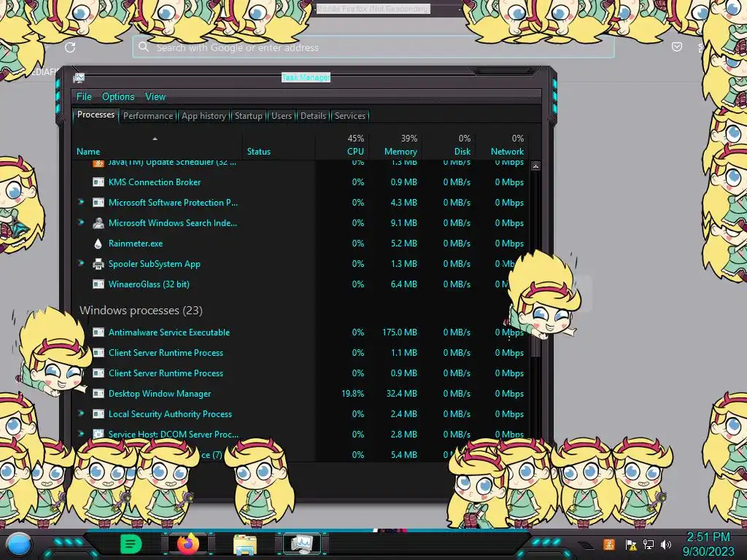This screenshot has height=560, width=747.
Task: Click the Rainmeter.exe droplet icon
Action: pyautogui.click(x=98, y=244)
